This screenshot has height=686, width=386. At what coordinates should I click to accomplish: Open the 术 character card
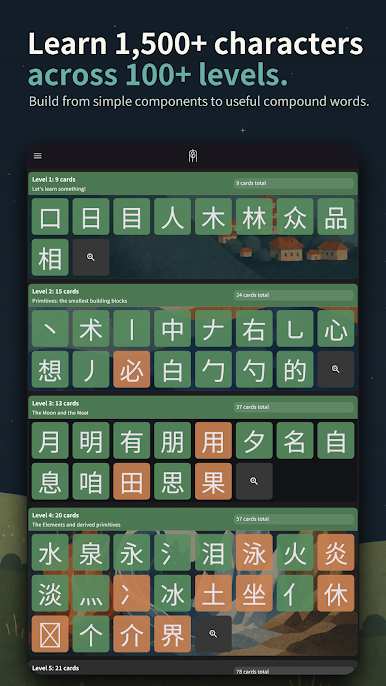(x=91, y=329)
